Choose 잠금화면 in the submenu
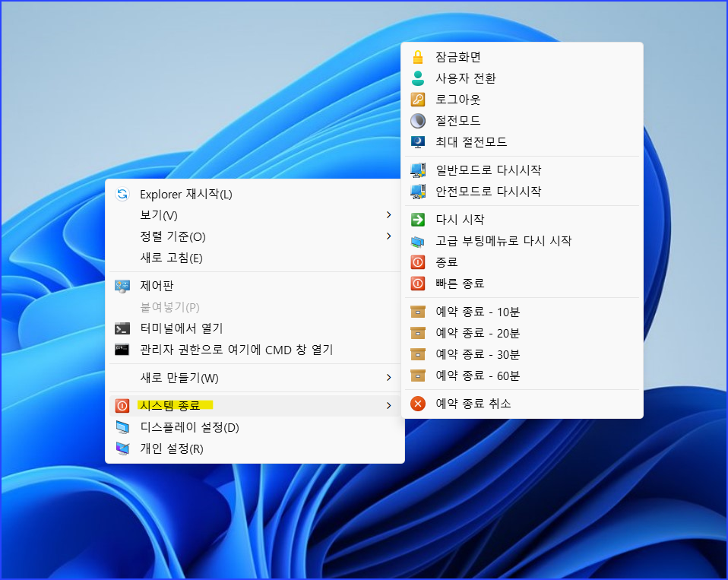728x580 pixels. point(522,57)
